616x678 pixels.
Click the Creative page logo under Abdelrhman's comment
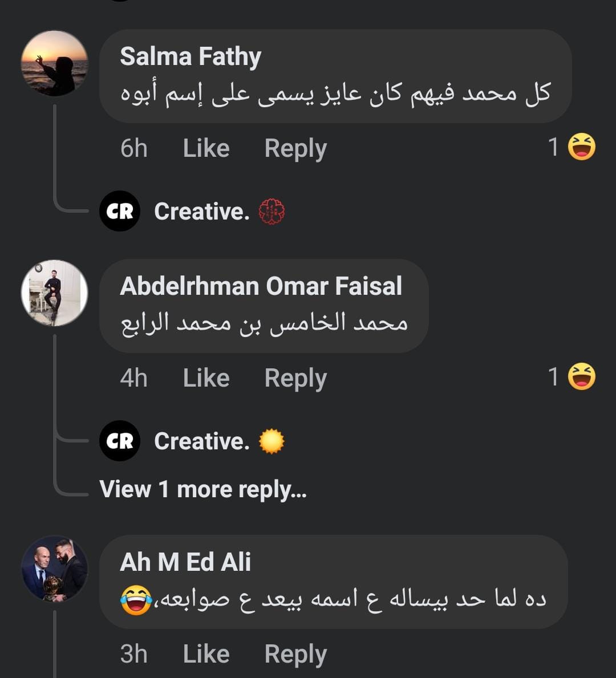coord(120,441)
